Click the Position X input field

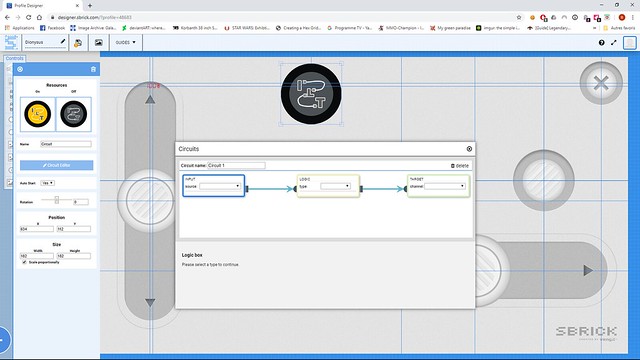click(x=37, y=229)
